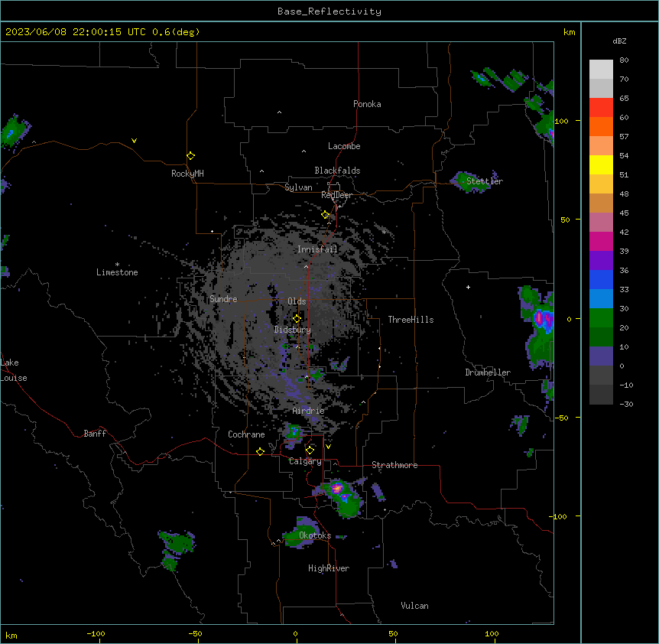Click the yellow diamond marker near RockyMH

[190, 156]
